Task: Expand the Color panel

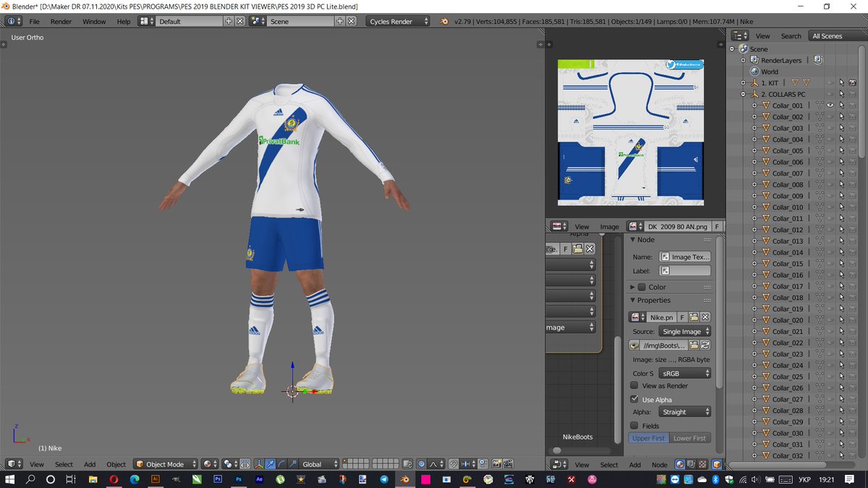Action: click(633, 287)
